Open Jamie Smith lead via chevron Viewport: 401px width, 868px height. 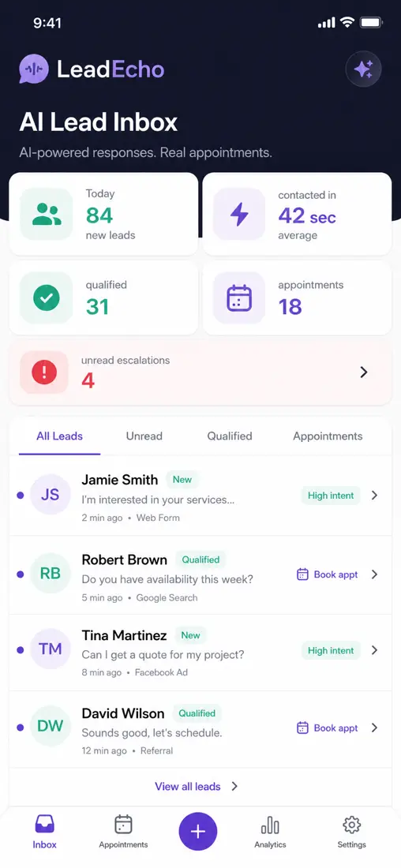(375, 496)
